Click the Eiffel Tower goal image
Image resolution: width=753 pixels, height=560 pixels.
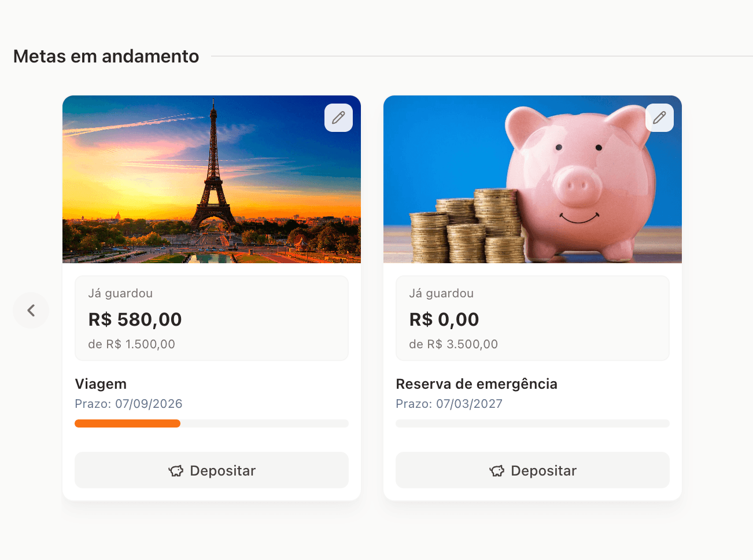tap(211, 179)
